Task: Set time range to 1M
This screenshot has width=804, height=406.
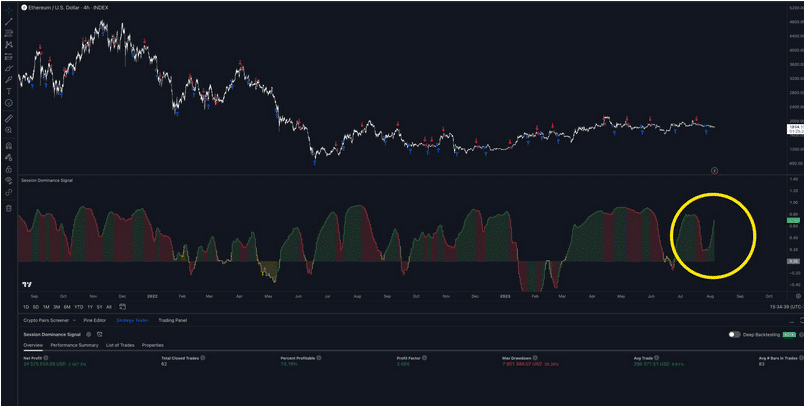Action: tap(46, 307)
